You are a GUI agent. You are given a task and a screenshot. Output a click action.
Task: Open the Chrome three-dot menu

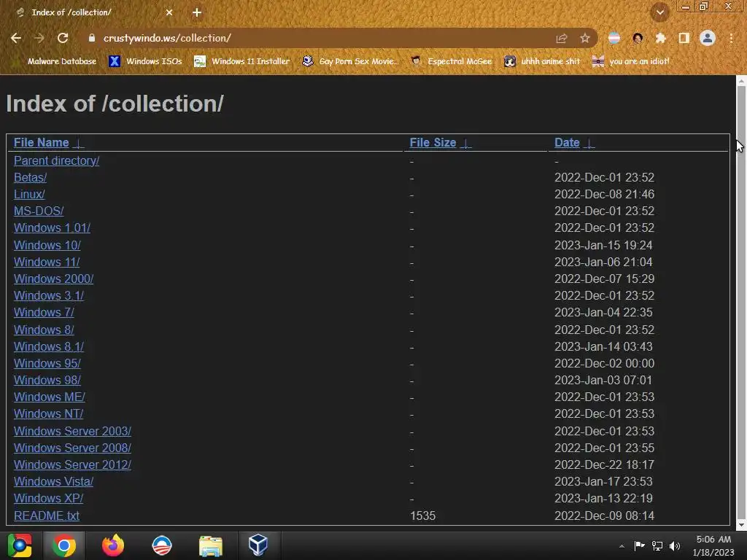point(731,38)
